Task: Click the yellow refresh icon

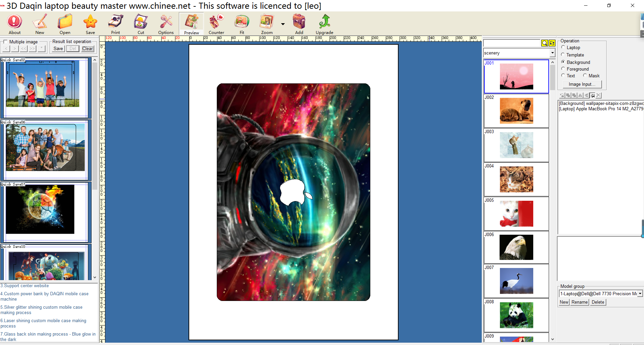Action: click(552, 43)
